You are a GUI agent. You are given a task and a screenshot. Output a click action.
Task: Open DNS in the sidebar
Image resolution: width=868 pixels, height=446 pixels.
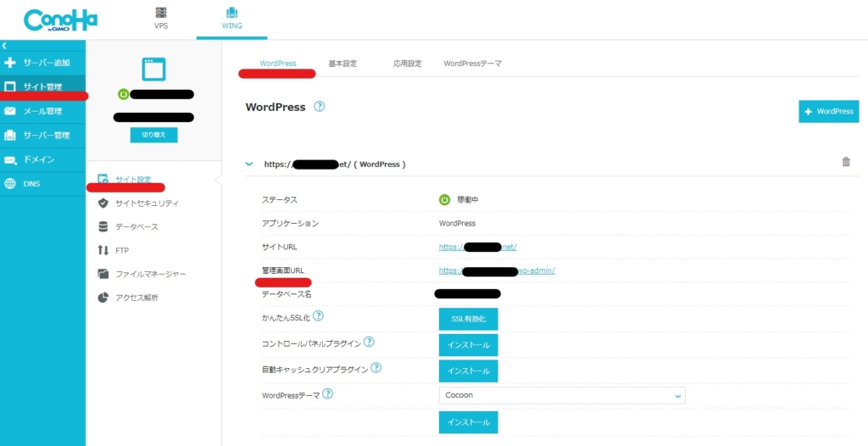42,183
